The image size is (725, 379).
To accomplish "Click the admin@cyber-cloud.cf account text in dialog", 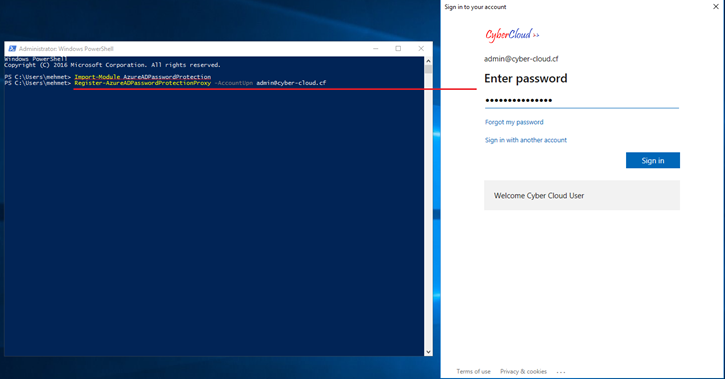I will tap(521, 59).
